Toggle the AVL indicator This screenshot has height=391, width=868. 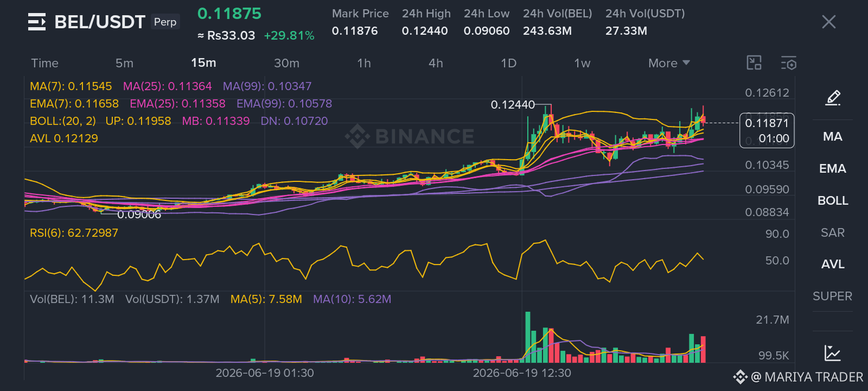point(833,264)
